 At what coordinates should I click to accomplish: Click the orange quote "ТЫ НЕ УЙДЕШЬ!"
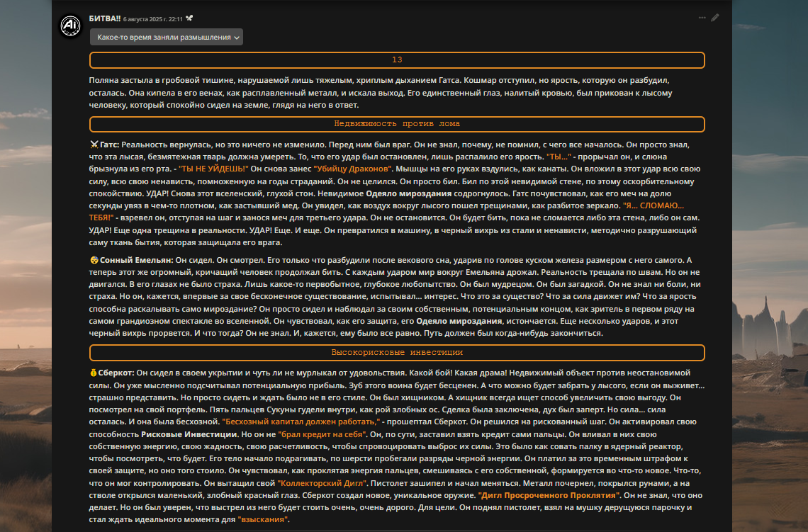pyautogui.click(x=213, y=169)
